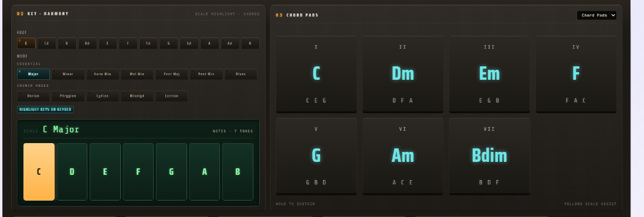Click the 03 Chord Pads panel title
The height and width of the screenshot is (217, 644).
click(297, 15)
